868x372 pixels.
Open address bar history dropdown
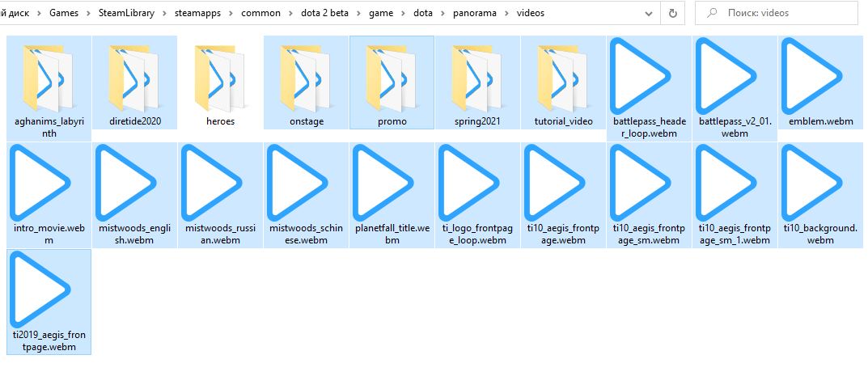tap(649, 13)
